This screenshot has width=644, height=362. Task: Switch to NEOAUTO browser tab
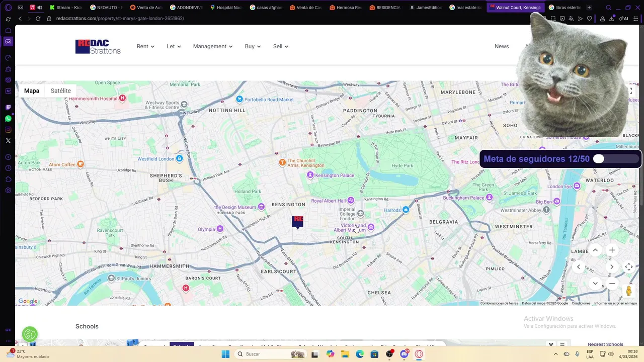[107, 8]
